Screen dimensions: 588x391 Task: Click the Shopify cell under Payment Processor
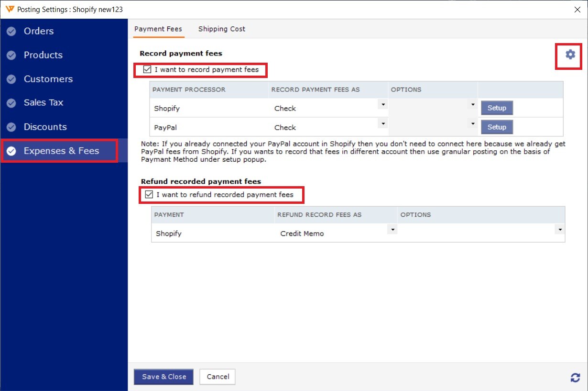point(209,108)
